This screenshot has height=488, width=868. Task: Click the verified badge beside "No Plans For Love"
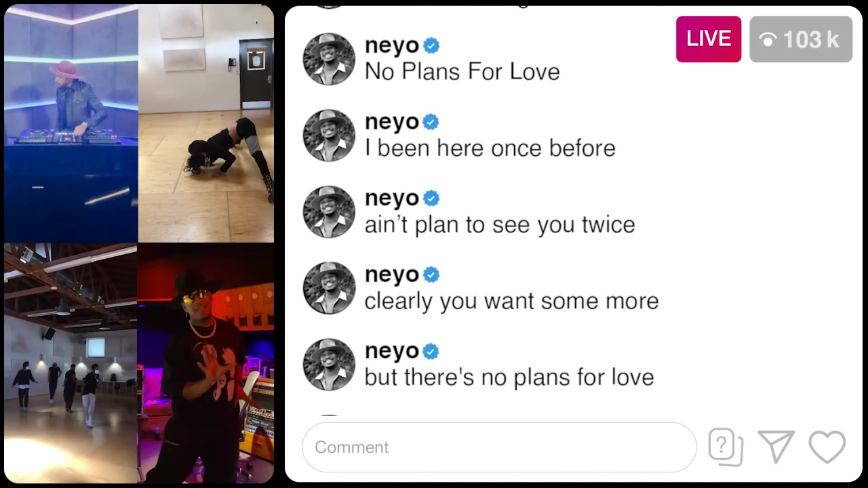pyautogui.click(x=431, y=45)
